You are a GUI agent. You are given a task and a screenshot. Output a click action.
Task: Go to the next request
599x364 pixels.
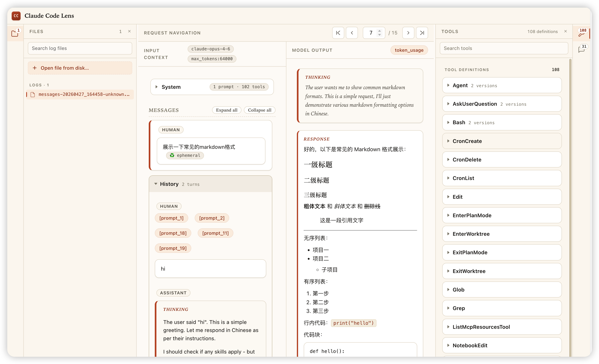tap(408, 33)
